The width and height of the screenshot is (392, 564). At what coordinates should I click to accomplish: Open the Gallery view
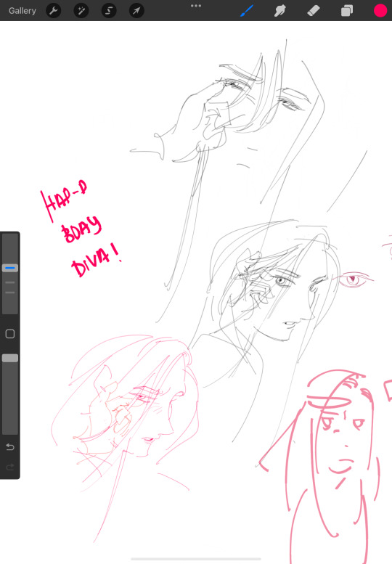click(23, 11)
